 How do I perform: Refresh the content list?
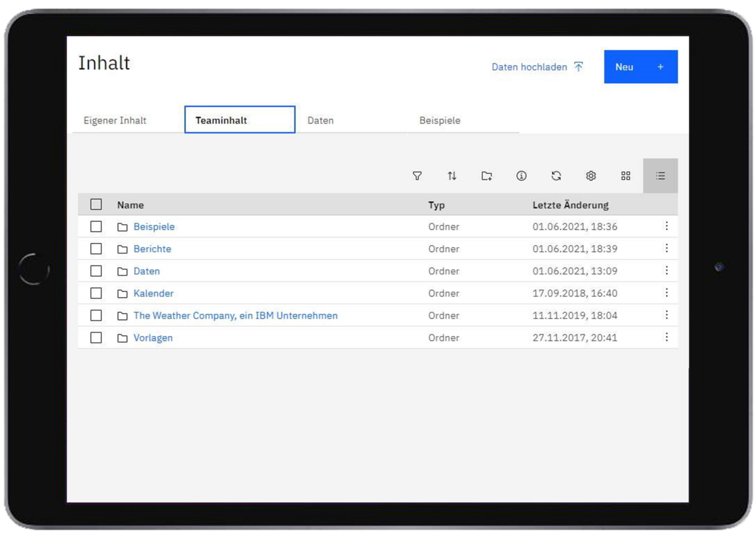click(x=556, y=176)
